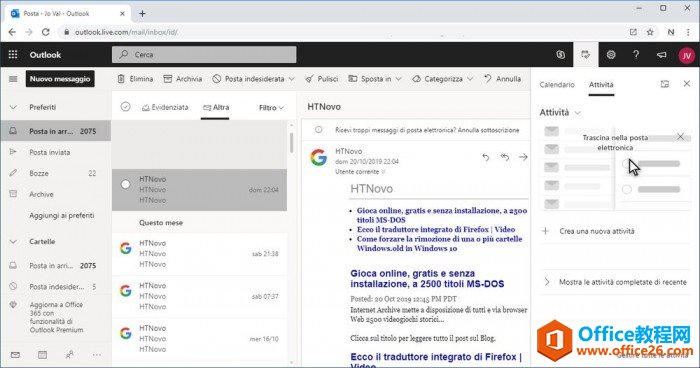Dismiss the Trascina nella posta elettronica tip
Image resolution: width=700 pixels, height=368 pixels.
[680, 137]
